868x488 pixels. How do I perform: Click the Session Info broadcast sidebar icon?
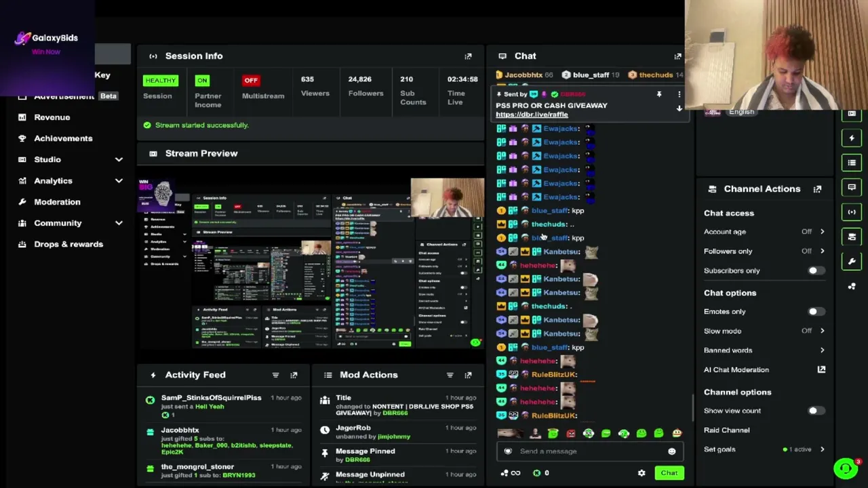point(852,212)
